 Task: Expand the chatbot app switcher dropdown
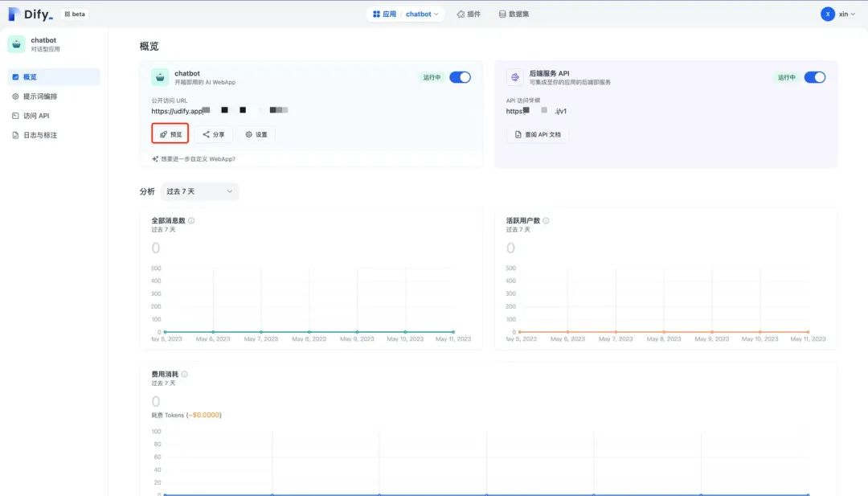coord(422,14)
